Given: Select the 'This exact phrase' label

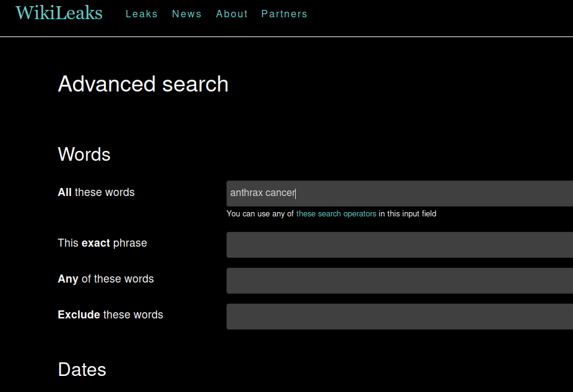Looking at the screenshot, I should (102, 243).
